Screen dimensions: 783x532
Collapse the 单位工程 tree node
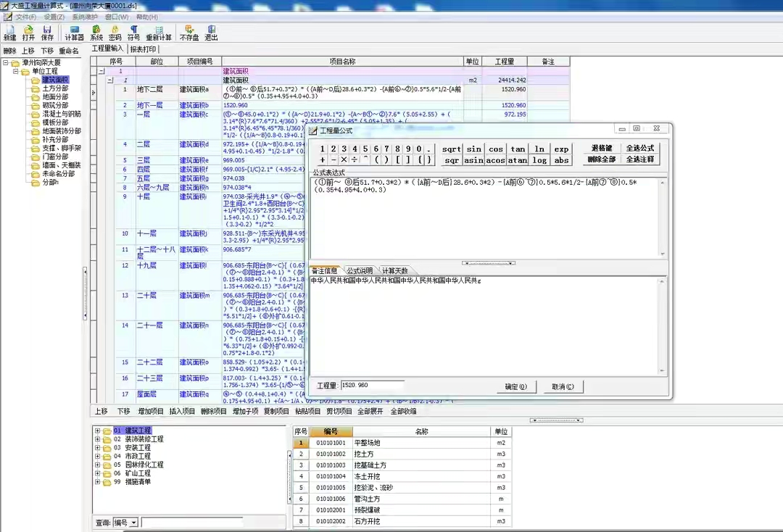[16, 71]
